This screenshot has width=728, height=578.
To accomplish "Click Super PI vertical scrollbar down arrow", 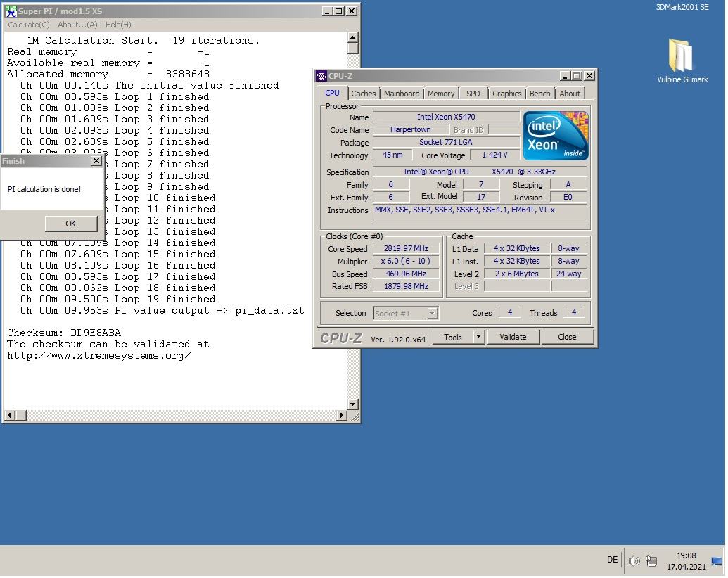I will point(353,404).
